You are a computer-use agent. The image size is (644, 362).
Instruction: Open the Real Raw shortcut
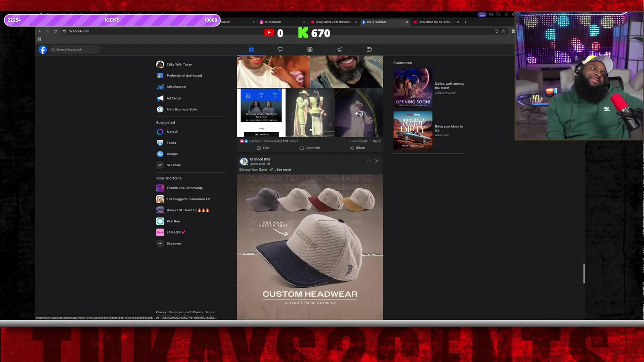click(173, 221)
